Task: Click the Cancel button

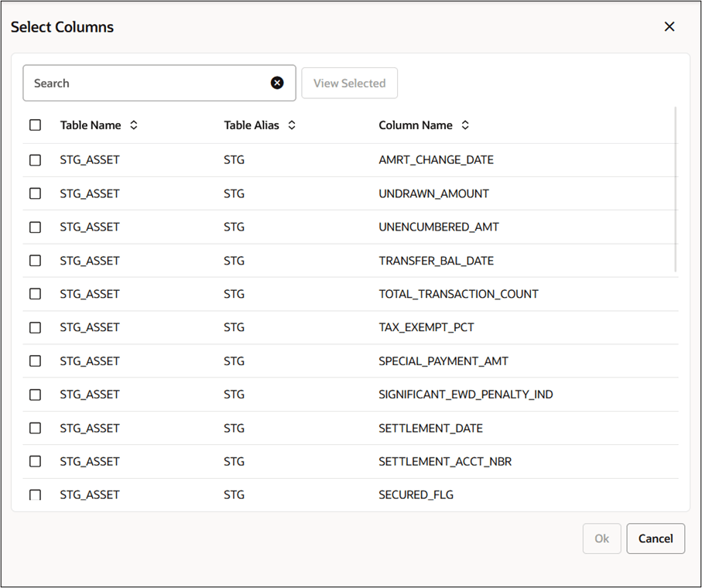Action: coord(655,538)
